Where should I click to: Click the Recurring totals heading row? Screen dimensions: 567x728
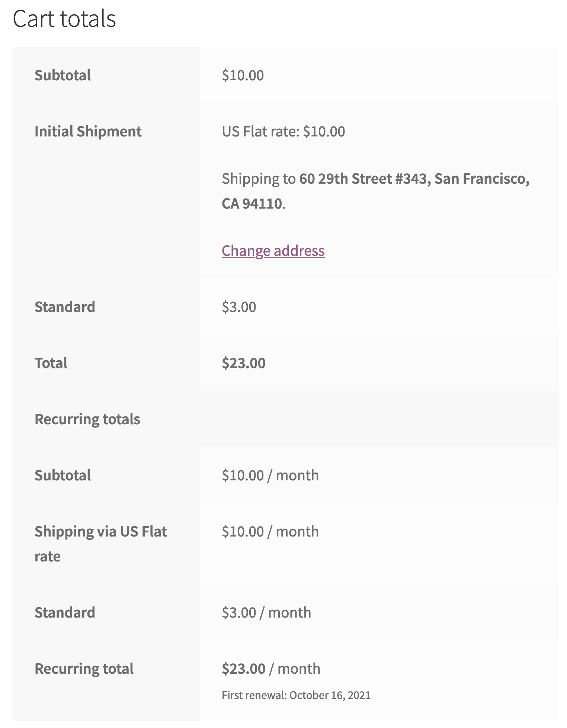87,419
